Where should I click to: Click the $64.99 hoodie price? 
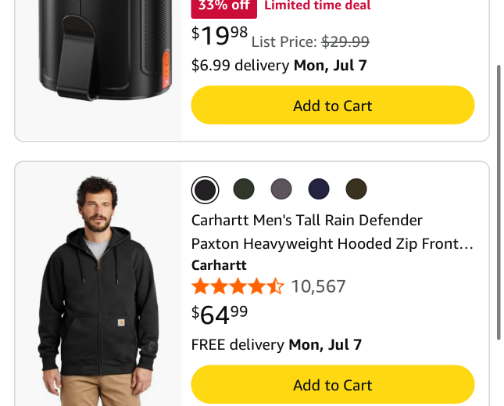(219, 315)
